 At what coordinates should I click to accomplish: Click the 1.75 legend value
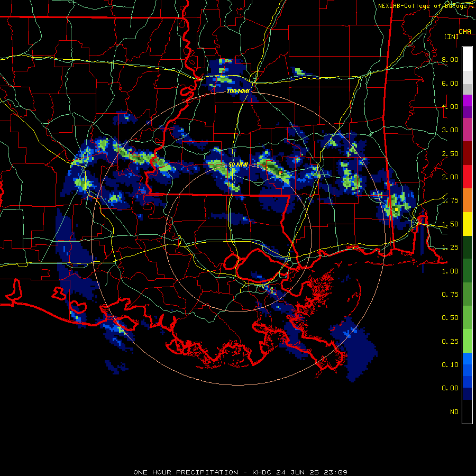point(450,200)
